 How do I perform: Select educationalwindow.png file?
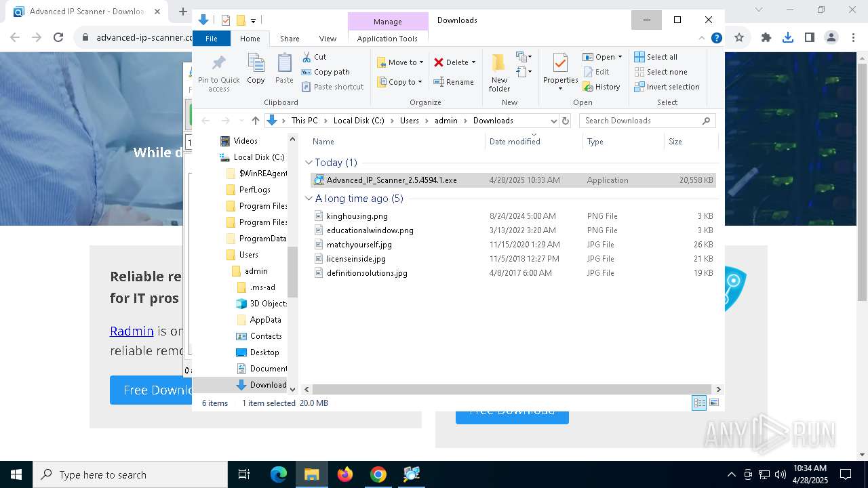[513, 230]
